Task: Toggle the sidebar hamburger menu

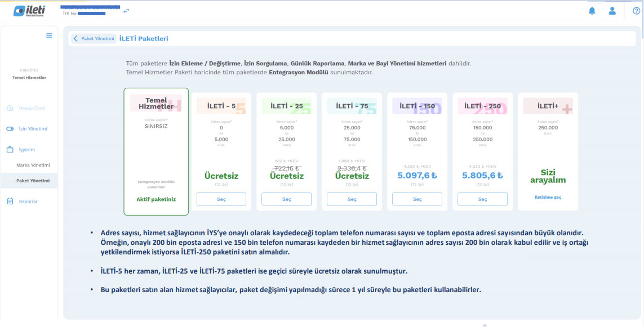Action: [x=49, y=36]
